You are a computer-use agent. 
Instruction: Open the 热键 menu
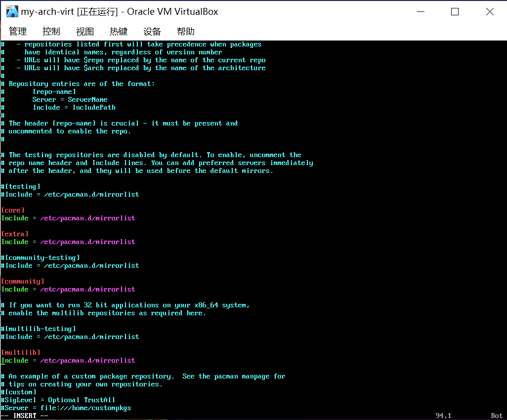pyautogui.click(x=119, y=32)
